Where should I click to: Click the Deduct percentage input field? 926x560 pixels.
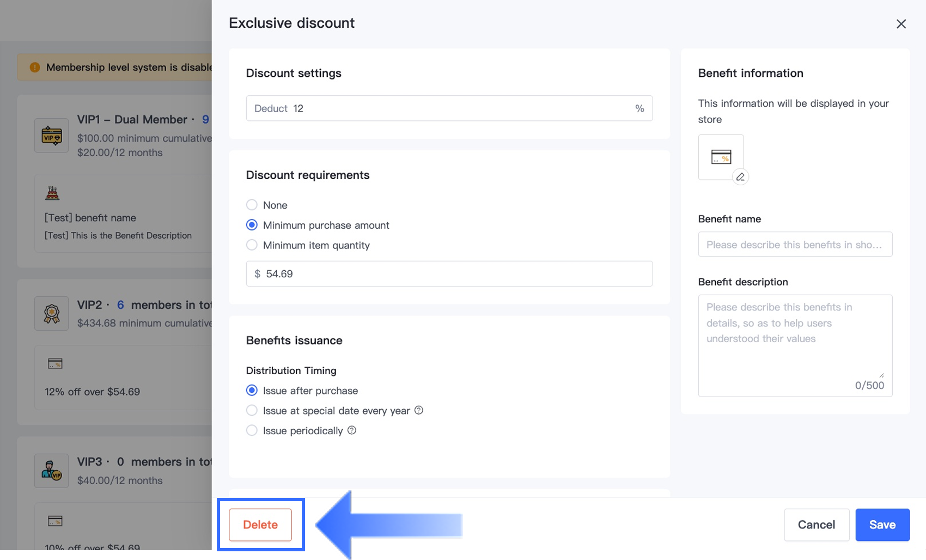[x=458, y=108]
